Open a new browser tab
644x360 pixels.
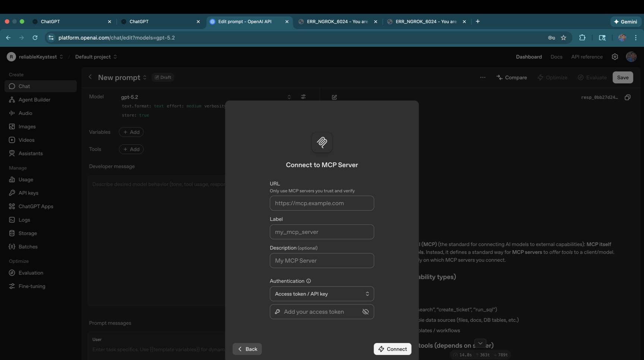pyautogui.click(x=478, y=21)
